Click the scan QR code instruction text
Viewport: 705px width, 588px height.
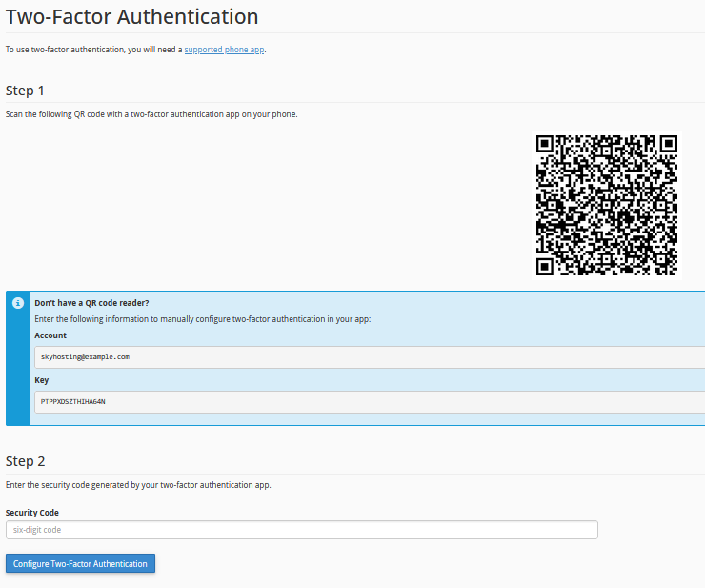tap(151, 114)
